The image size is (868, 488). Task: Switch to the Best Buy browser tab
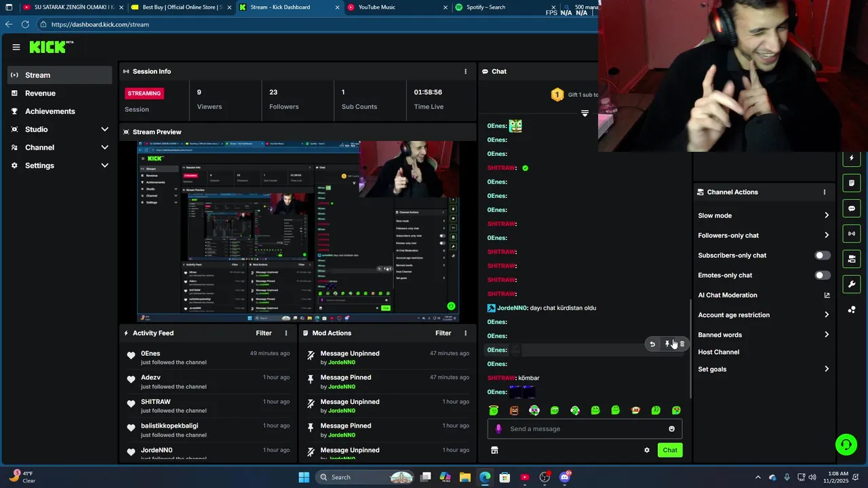[181, 7]
